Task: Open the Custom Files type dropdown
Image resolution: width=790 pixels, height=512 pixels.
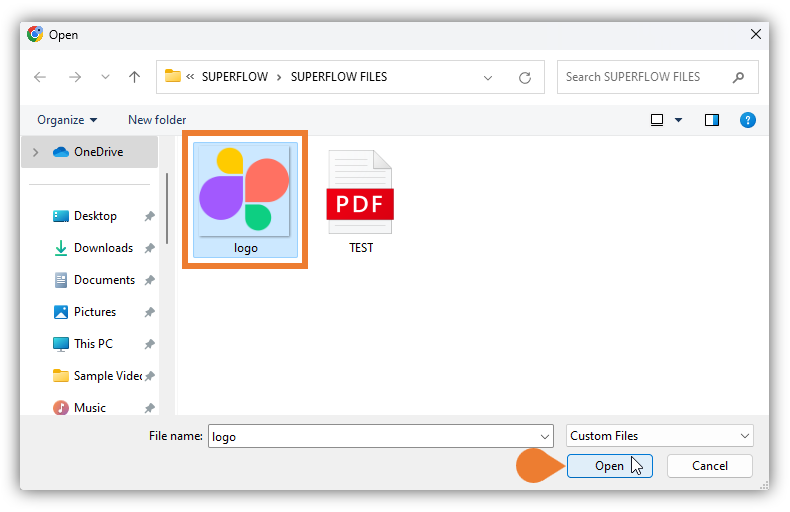Action: (x=660, y=436)
